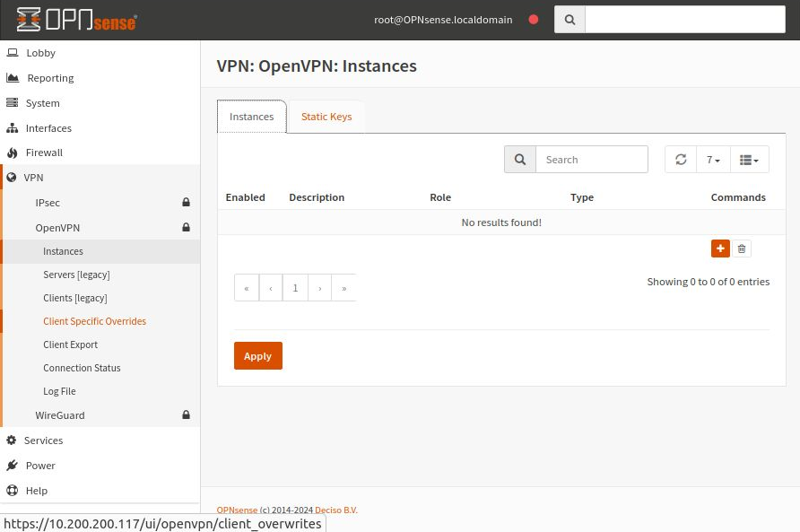Screen dimensions: 800x532
Task: Switch to the Static Keys tab
Action: 326,117
